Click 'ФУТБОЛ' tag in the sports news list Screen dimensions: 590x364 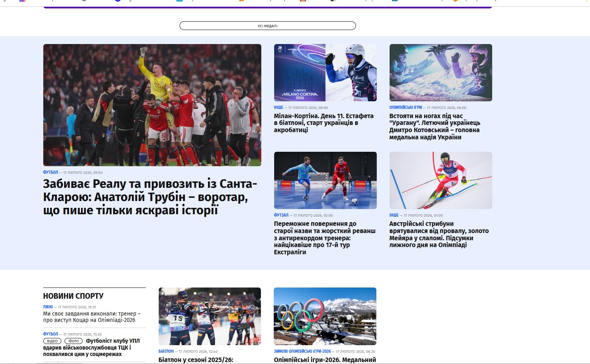point(51,334)
